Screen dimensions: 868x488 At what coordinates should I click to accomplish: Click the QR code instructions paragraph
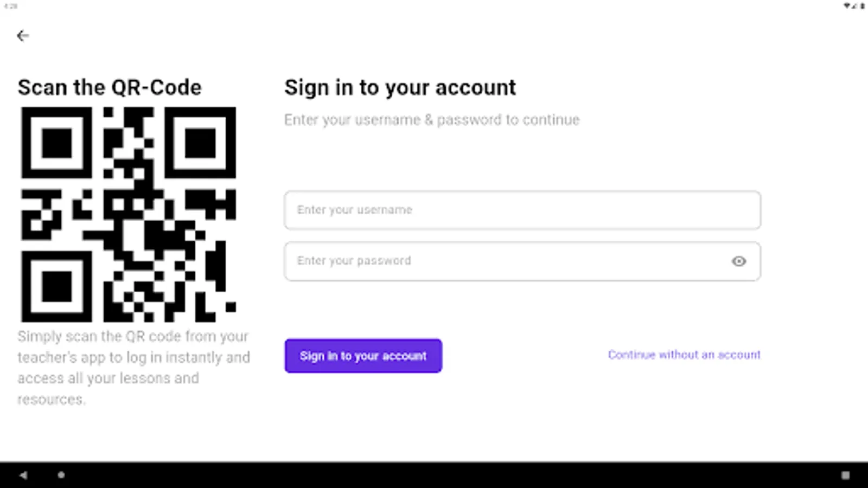pos(133,368)
